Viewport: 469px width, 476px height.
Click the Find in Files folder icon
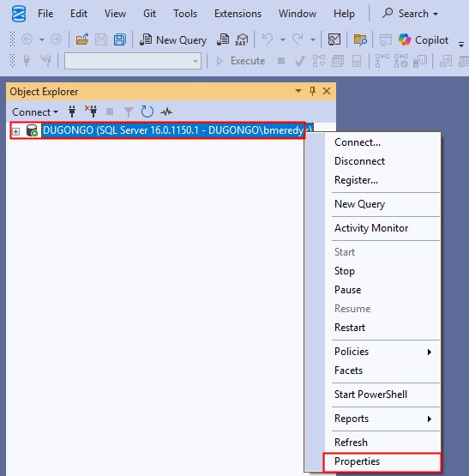[x=360, y=39]
